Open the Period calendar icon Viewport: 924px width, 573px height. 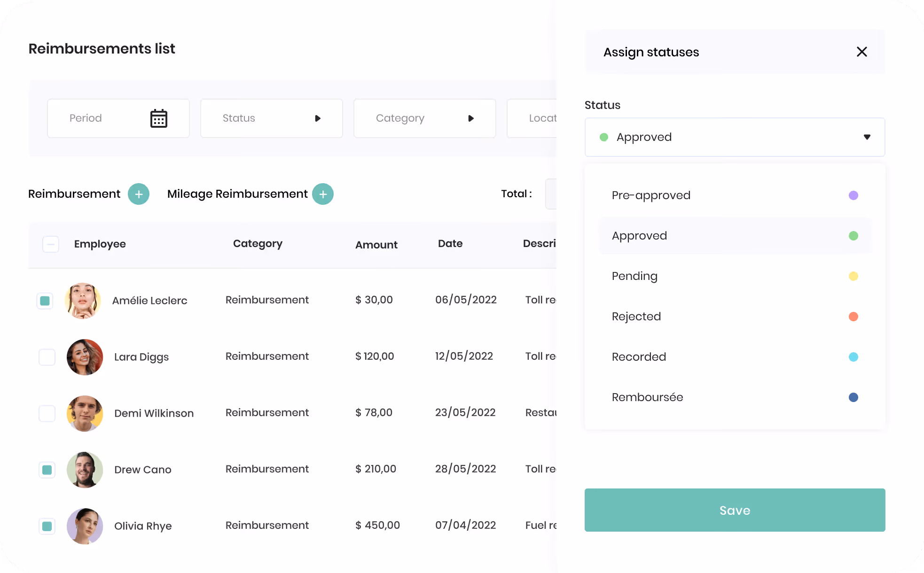(159, 118)
